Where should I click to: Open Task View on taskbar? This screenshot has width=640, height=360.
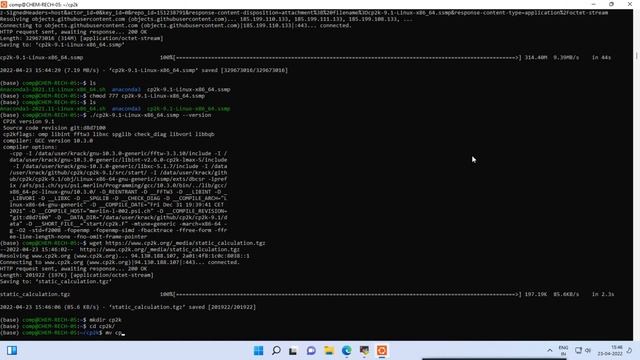click(x=293, y=351)
